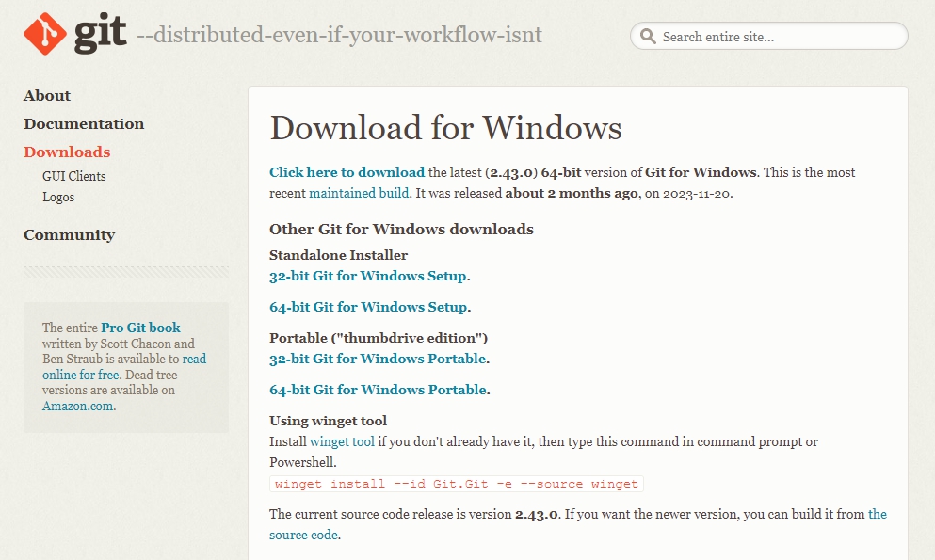Click the 'Standalone Installer' heading
The width and height of the screenshot is (935, 560).
click(x=339, y=255)
